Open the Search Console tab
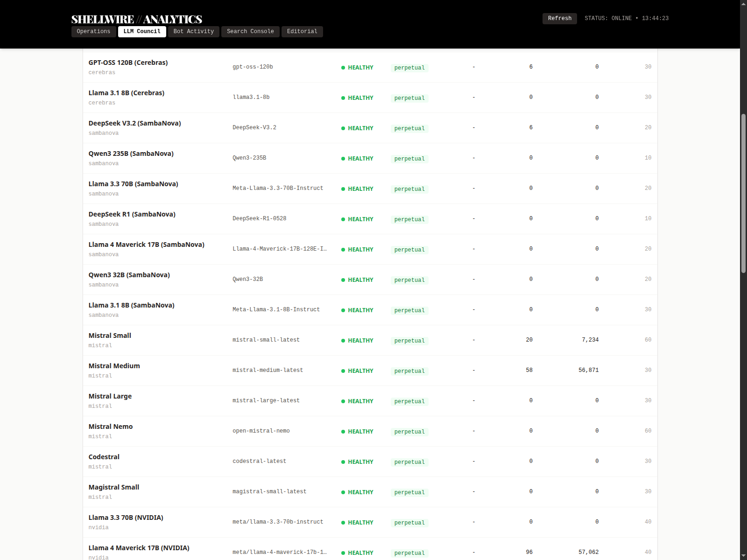 click(250, 31)
